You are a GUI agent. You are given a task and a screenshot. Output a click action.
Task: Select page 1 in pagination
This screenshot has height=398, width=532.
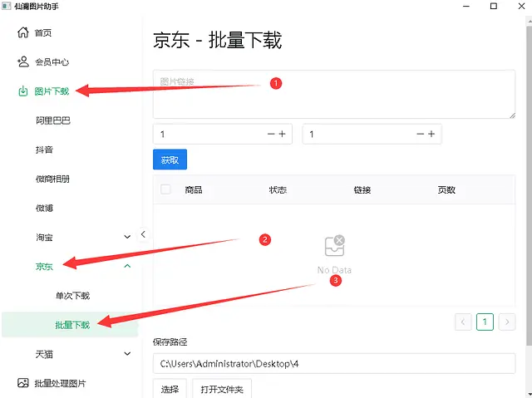coord(485,322)
